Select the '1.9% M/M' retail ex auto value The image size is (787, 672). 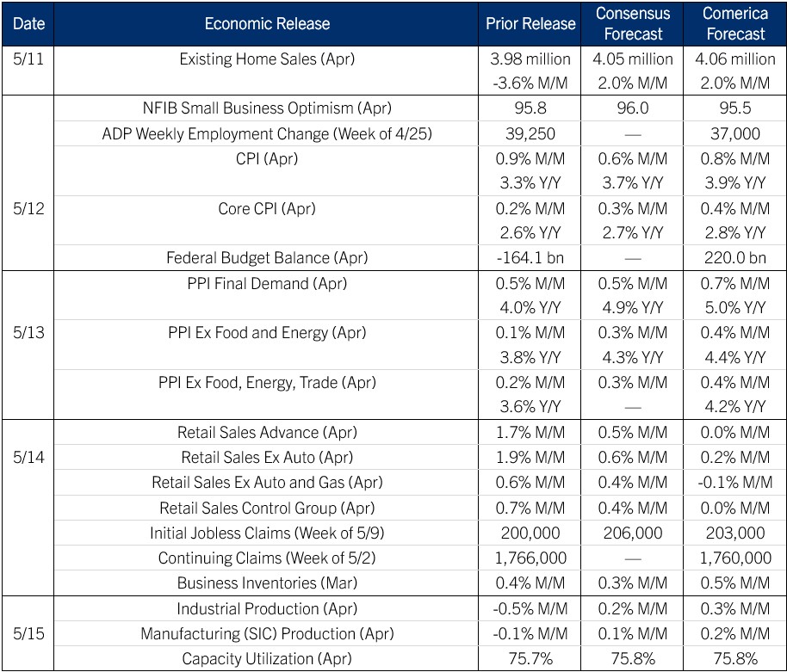pyautogui.click(x=530, y=458)
